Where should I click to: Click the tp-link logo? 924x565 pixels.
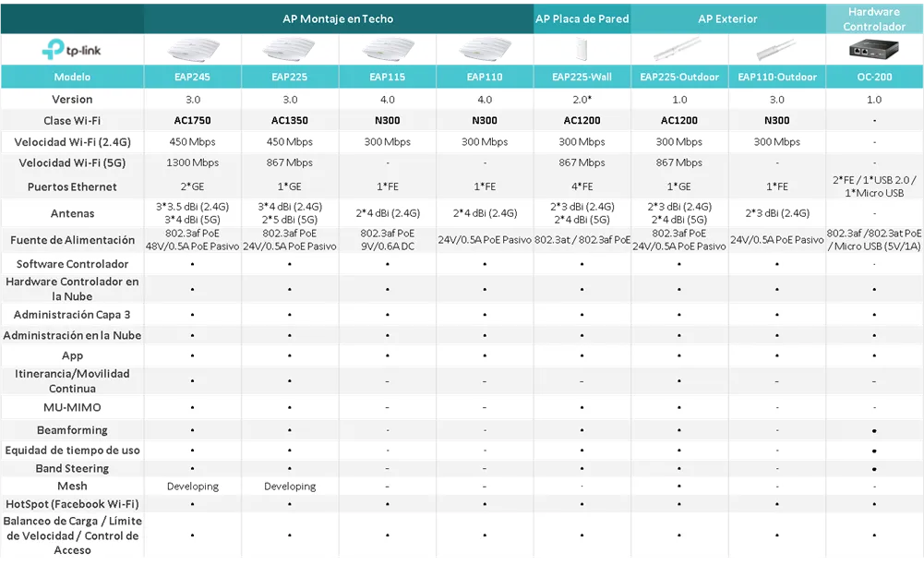tap(72, 50)
